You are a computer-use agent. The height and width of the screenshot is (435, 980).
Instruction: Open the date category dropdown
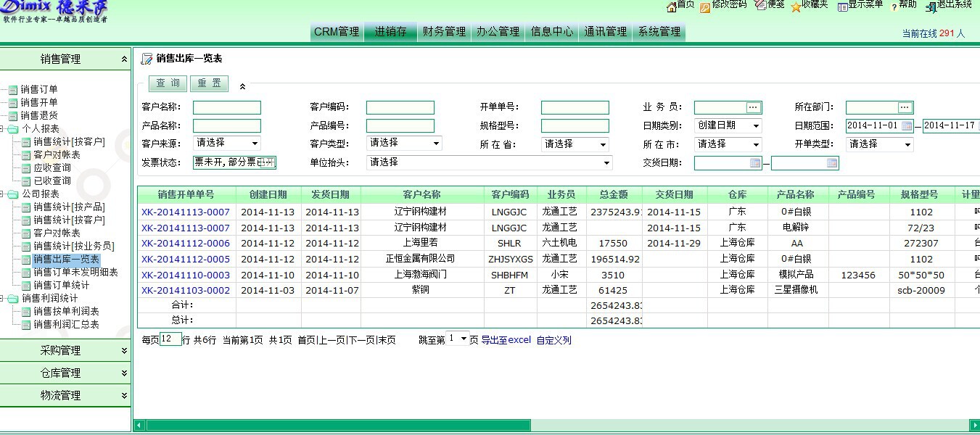pyautogui.click(x=728, y=125)
